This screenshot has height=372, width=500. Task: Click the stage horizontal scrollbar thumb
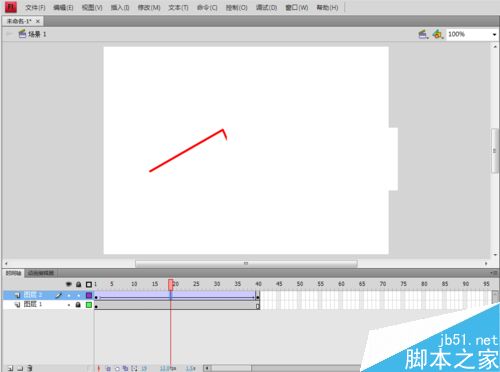[x=246, y=264]
